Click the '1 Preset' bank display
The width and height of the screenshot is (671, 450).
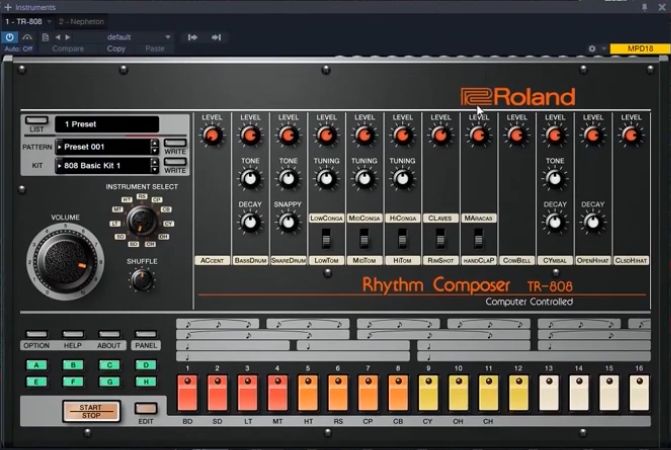coord(107,124)
